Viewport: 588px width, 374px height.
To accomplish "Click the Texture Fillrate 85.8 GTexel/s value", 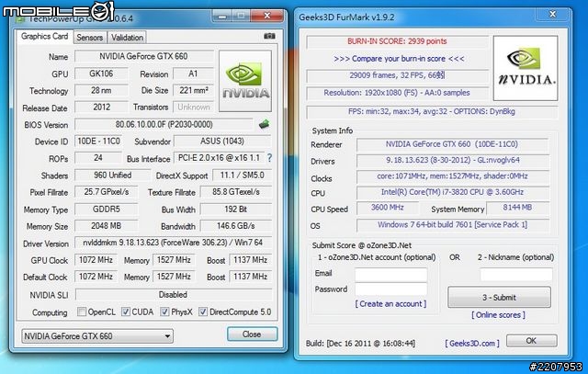I will coord(236,192).
